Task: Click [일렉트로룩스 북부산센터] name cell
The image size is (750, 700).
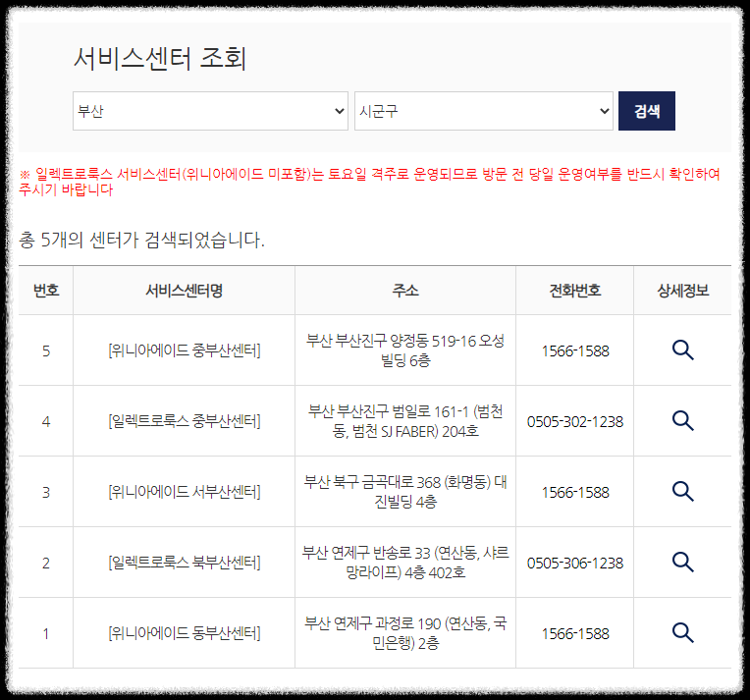Action: (185, 563)
